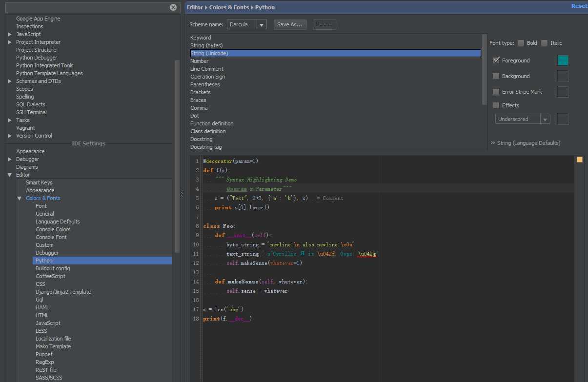Open Python Template Languages settings
The height and width of the screenshot is (382, 588).
(x=49, y=73)
